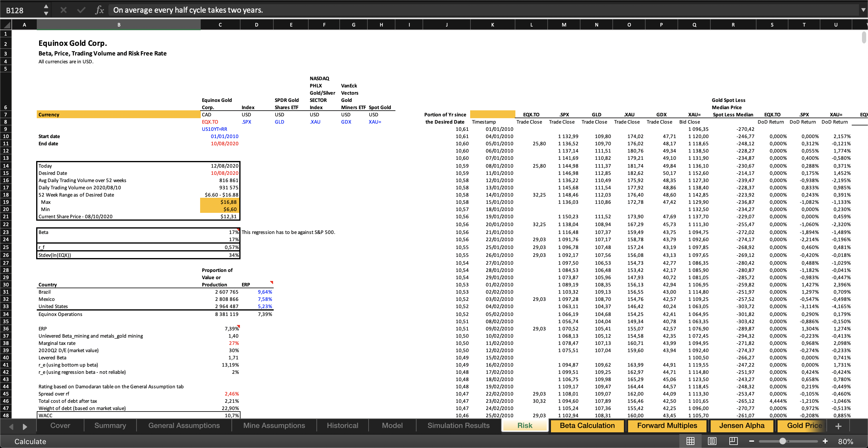The height and width of the screenshot is (448, 868).
Task: Select the start date 01/01/2010 cell
Action: click(x=220, y=136)
